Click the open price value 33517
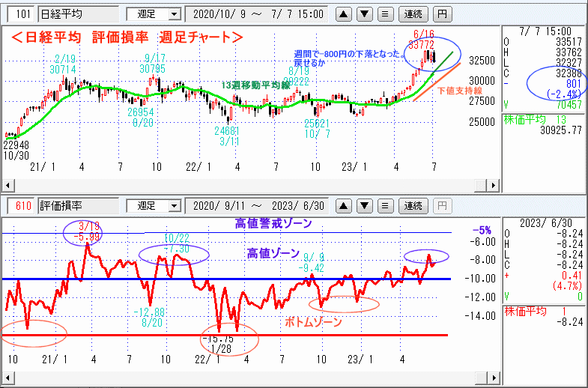The image size is (588, 388). click(569, 41)
